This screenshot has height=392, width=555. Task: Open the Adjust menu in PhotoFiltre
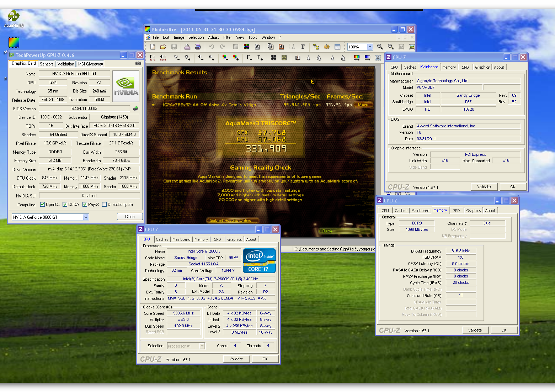point(213,37)
